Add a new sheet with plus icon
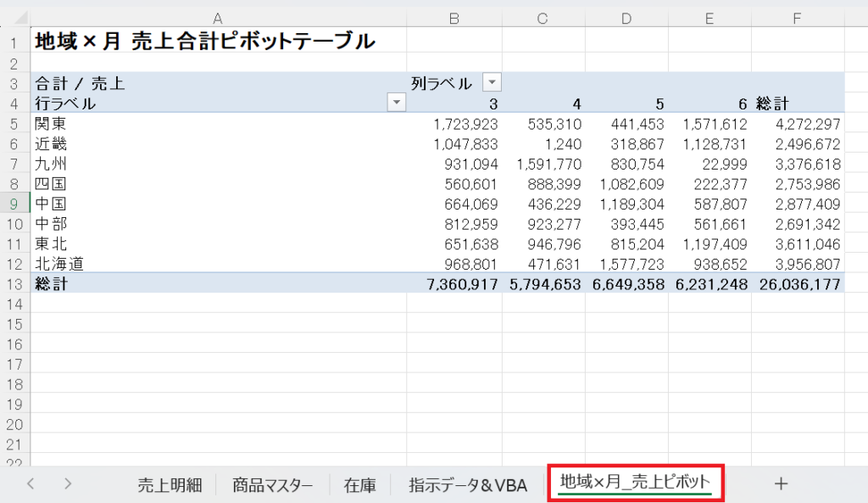Viewport: 868px width, 503px height. click(781, 483)
